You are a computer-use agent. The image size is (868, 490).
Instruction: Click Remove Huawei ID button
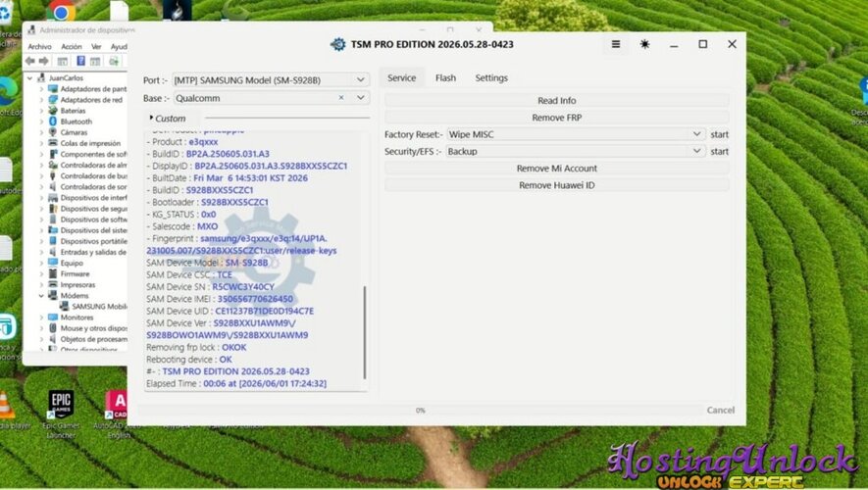(x=556, y=185)
